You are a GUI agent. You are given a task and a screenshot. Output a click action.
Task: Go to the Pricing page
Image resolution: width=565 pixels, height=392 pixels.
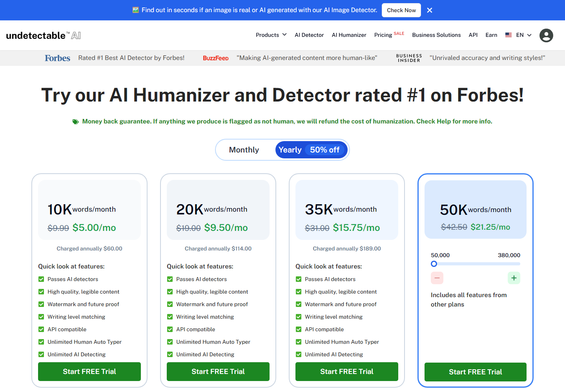tap(383, 35)
